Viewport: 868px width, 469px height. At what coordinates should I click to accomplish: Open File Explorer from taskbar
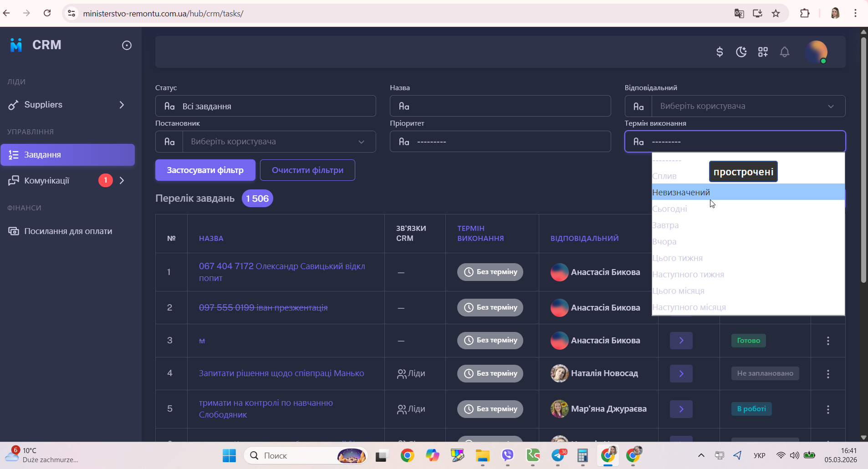(482, 455)
